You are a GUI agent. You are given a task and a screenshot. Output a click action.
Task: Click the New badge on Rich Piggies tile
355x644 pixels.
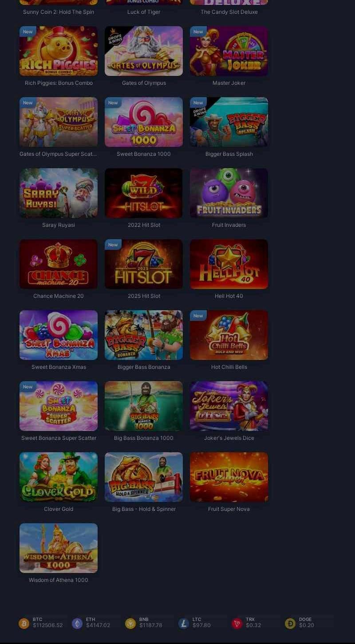[28, 32]
